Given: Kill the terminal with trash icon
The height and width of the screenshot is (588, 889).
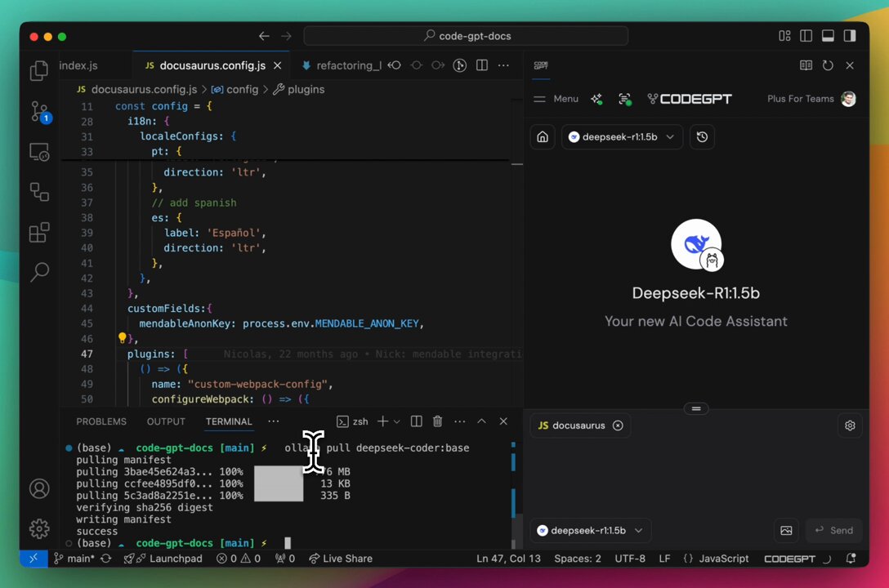Looking at the screenshot, I should pos(438,421).
